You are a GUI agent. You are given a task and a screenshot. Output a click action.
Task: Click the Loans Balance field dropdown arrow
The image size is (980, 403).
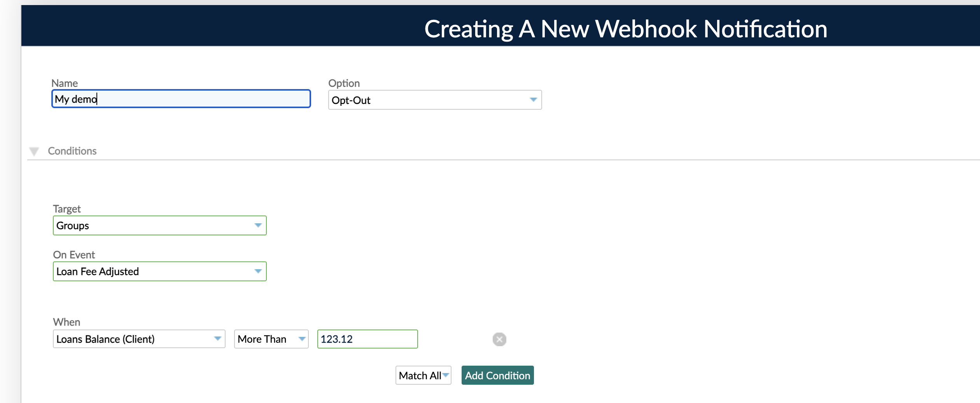click(217, 339)
